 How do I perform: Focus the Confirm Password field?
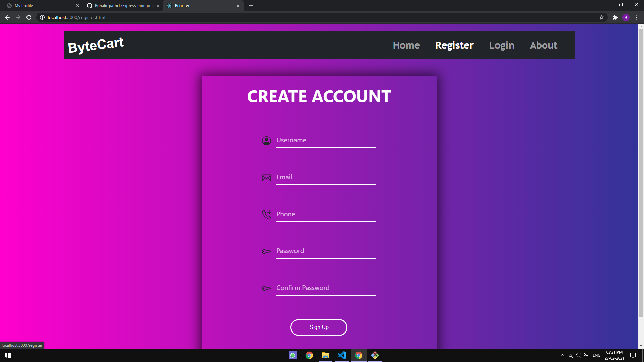click(325, 288)
